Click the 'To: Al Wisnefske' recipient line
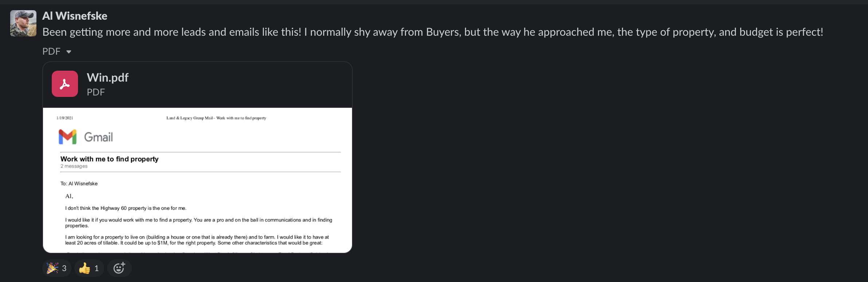 79,184
